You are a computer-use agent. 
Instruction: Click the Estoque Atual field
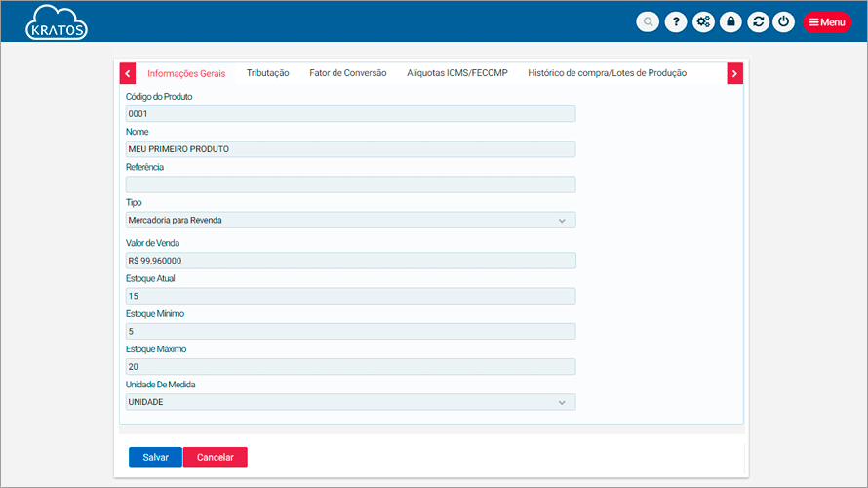click(x=350, y=297)
